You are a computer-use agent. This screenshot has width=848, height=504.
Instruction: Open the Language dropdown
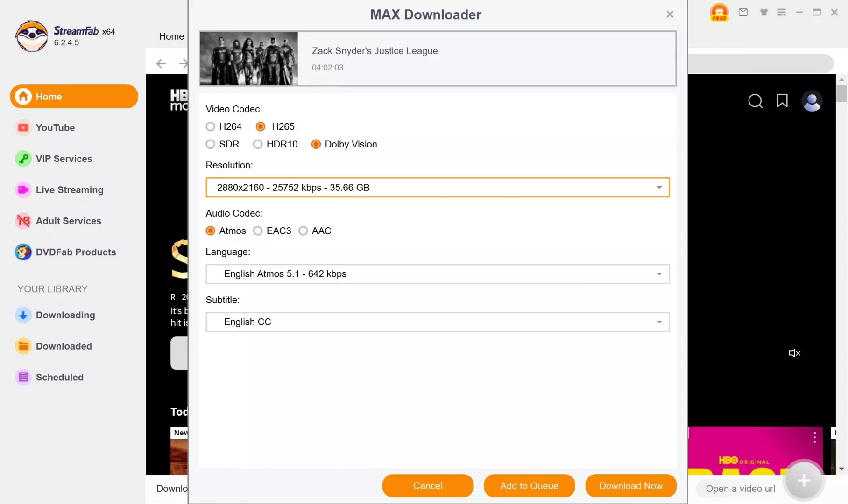point(659,274)
